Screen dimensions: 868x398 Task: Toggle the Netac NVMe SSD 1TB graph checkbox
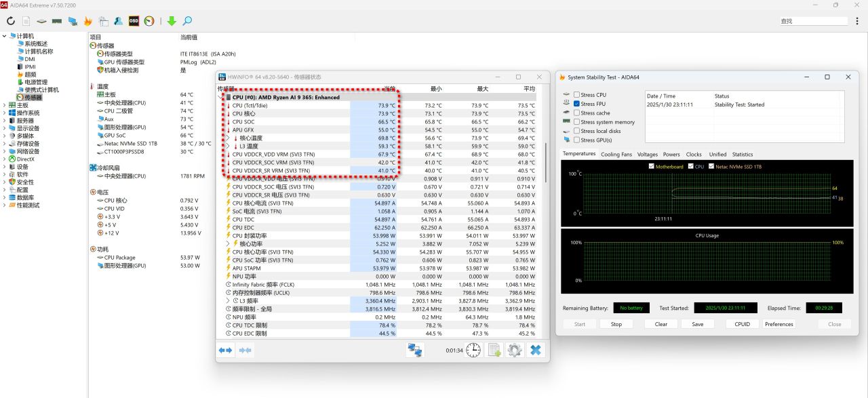711,166
